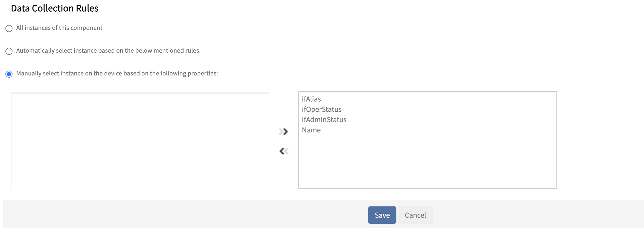This screenshot has height=228, width=644.
Task: Select the 'All instances of this component' radio circle
Action: (x=9, y=28)
